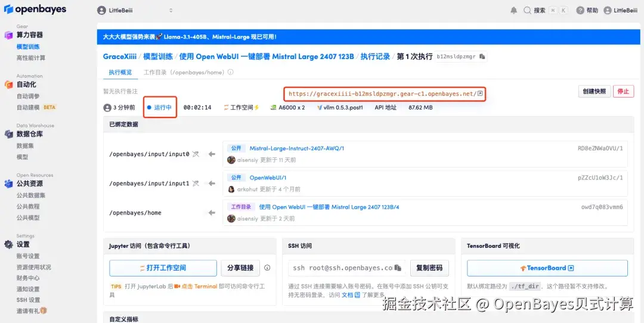Click the blue Llama-3.1-405B announcement banner
The height and width of the screenshot is (323, 644).
pyautogui.click(x=369, y=36)
